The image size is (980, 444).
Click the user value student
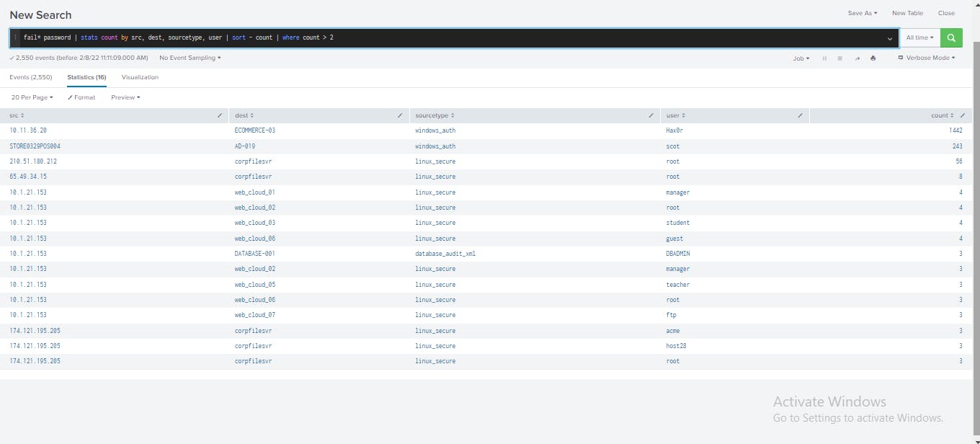[x=678, y=223]
